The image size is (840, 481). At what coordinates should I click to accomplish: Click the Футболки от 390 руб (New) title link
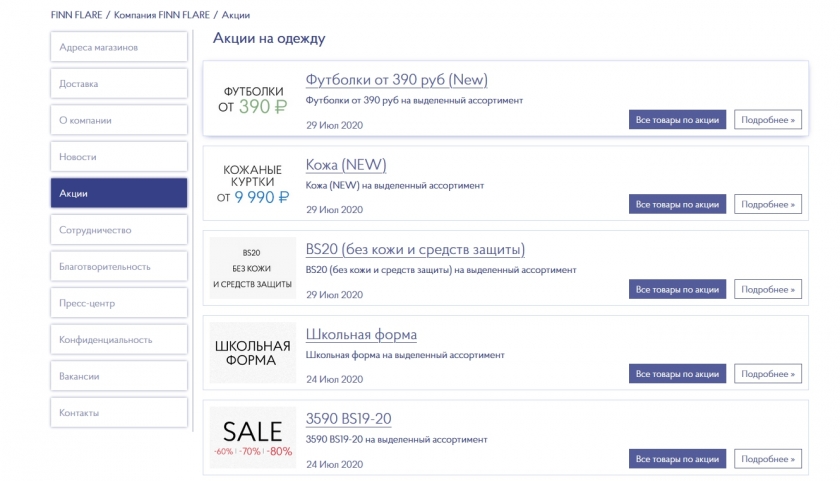click(396, 80)
